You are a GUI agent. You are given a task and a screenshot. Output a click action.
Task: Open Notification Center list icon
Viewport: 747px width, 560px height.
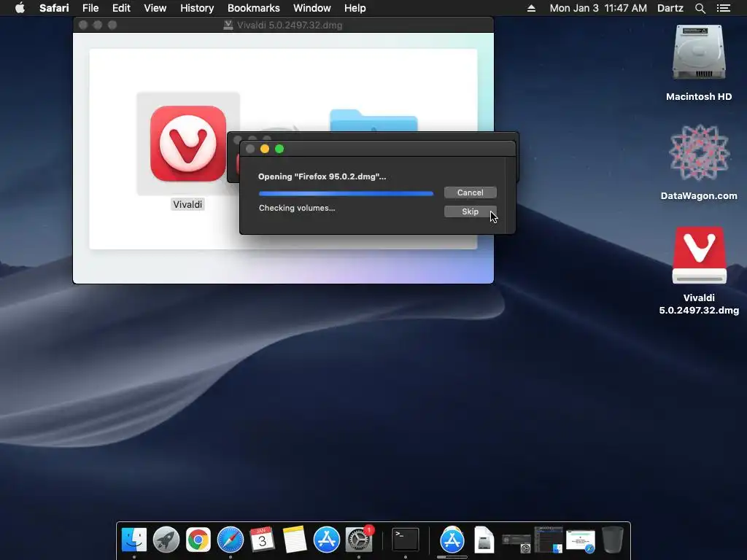point(723,8)
